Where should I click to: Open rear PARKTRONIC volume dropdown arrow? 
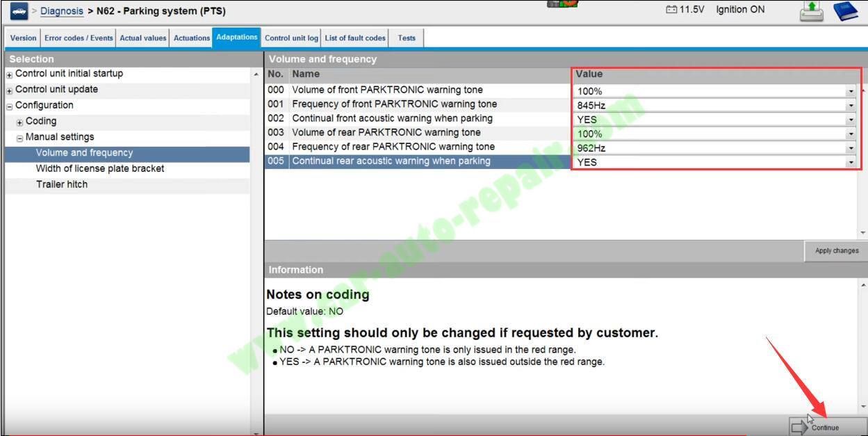851,134
